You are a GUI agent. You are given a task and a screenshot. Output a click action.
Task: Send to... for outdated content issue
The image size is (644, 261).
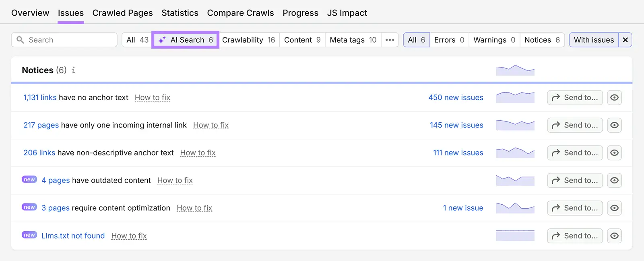[575, 180]
